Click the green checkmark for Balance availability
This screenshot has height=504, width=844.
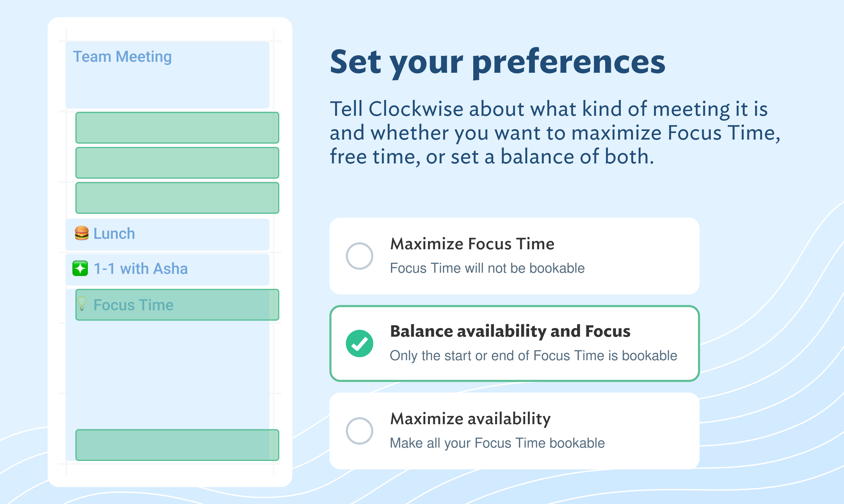359,343
